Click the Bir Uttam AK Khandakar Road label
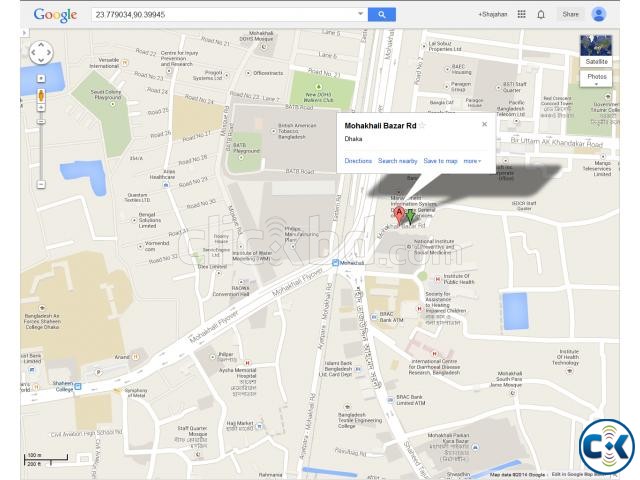Image resolution: width=640 pixels, height=480 pixels. pos(556,142)
